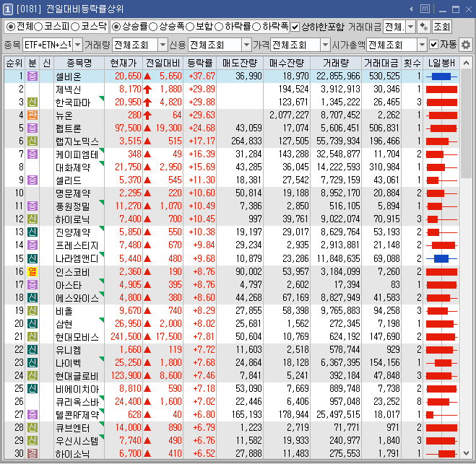Image resolution: width=476 pixels, height=464 pixels.
Task: Click the red candle bar for 제넥신
Action: click(x=441, y=89)
